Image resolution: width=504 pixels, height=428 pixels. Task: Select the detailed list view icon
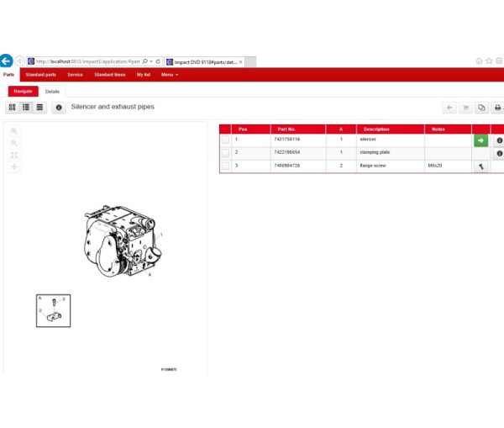click(x=26, y=108)
